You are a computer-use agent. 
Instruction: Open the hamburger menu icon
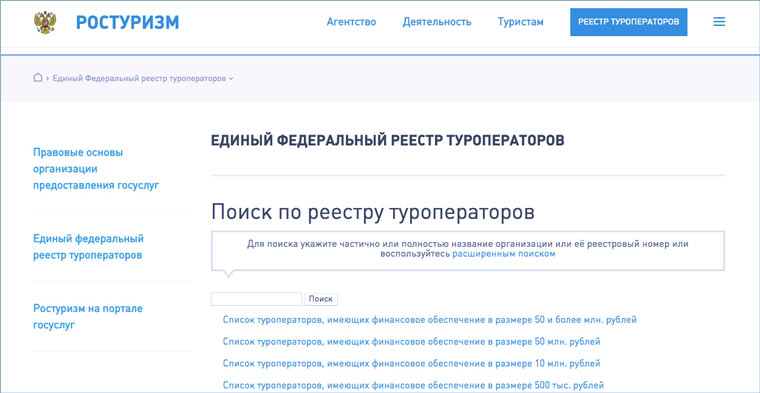click(719, 22)
